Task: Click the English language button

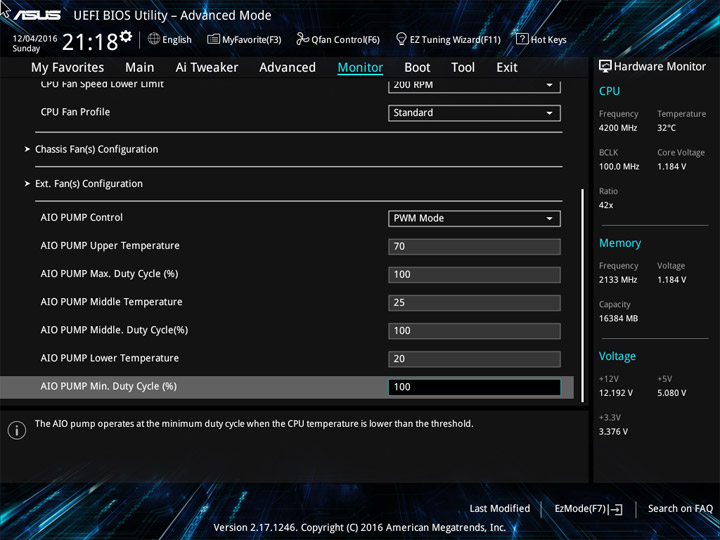Action: pos(170,39)
